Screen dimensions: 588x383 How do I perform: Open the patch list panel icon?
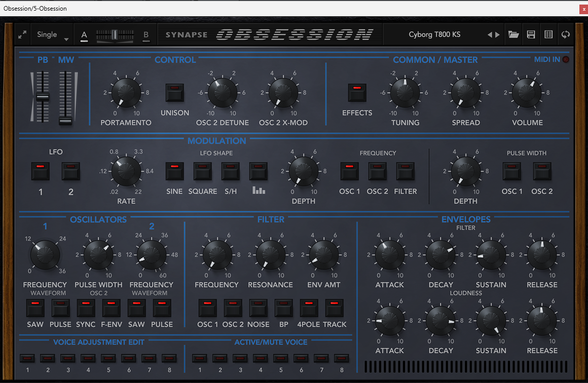[548, 35]
